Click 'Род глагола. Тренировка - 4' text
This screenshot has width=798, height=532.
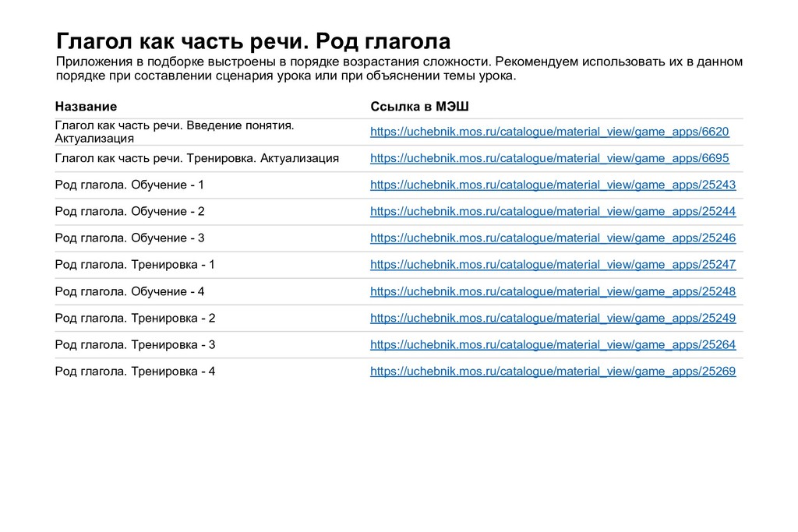(136, 372)
